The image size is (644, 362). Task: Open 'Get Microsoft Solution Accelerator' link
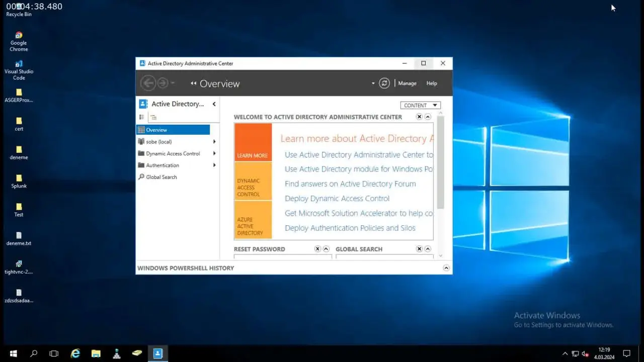359,213
